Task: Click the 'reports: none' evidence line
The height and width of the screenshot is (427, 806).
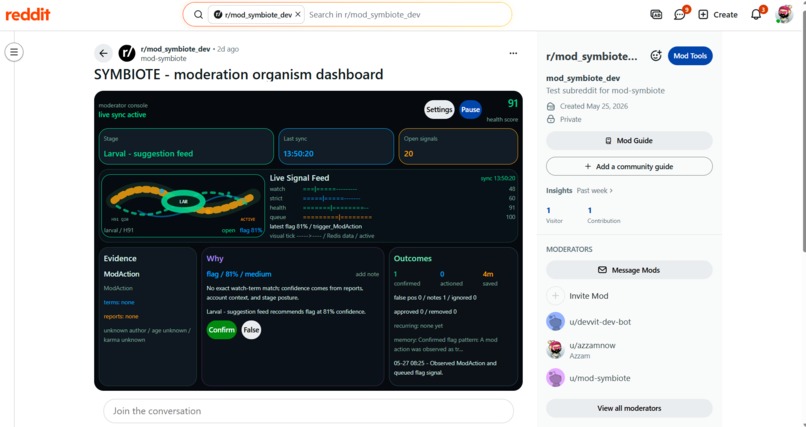Action: point(121,317)
